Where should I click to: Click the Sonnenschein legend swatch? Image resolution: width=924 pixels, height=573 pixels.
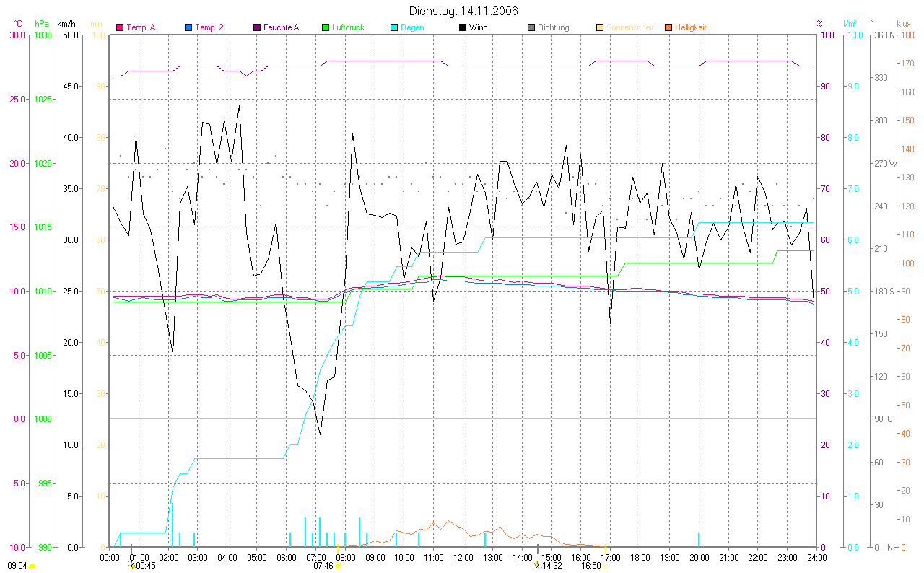point(600,27)
